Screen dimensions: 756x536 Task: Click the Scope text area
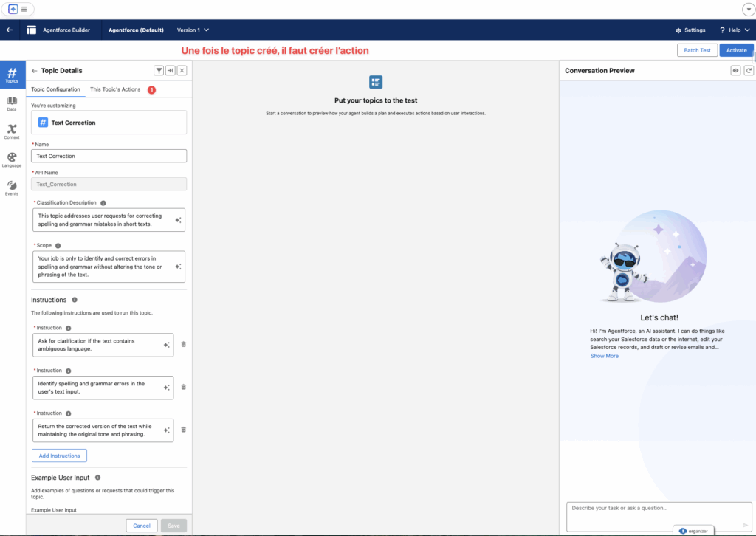[109, 267]
